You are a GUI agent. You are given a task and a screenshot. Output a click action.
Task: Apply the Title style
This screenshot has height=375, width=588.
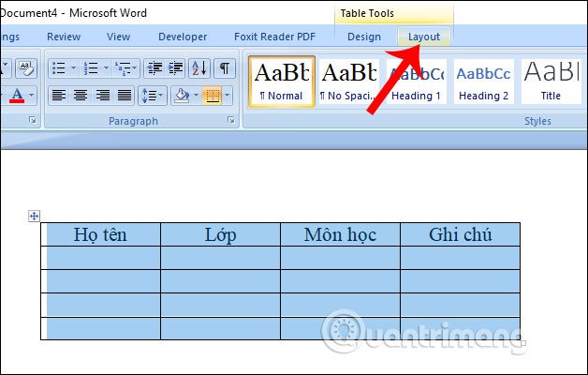(551, 82)
